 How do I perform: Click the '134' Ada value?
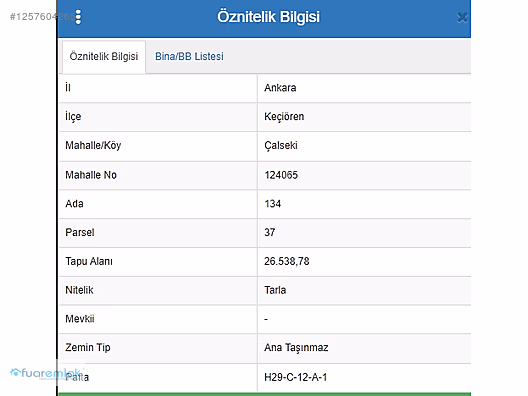click(273, 204)
